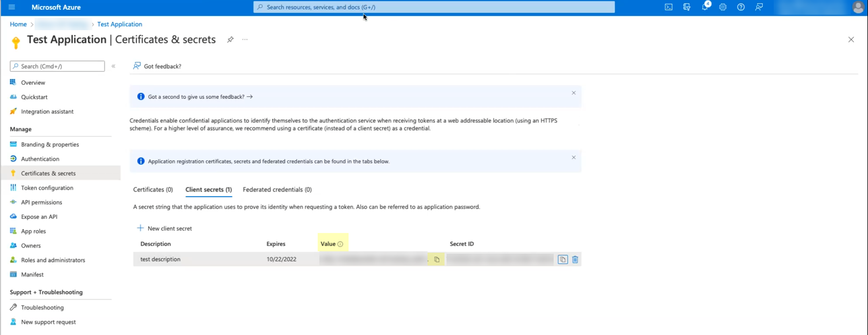Go to Home breadcrumb link
This screenshot has width=868, height=335.
(18, 24)
